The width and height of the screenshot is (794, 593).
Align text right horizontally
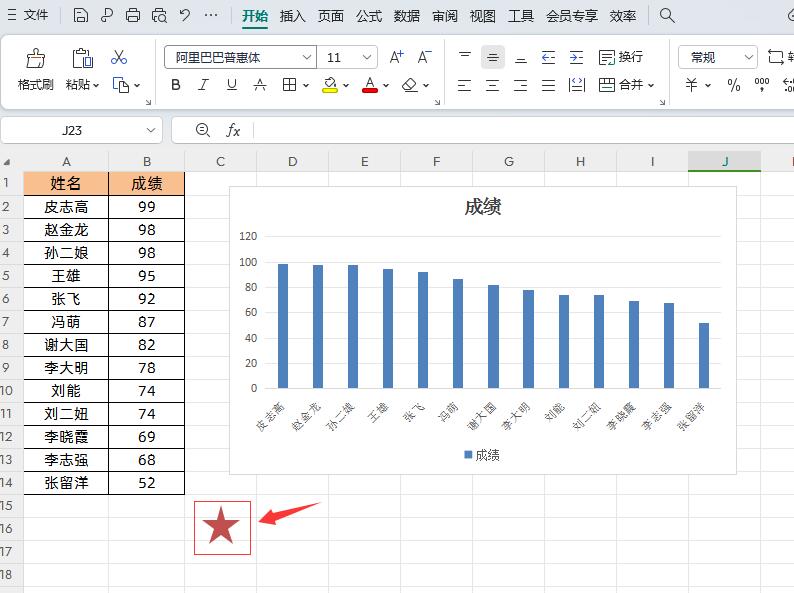tap(521, 85)
